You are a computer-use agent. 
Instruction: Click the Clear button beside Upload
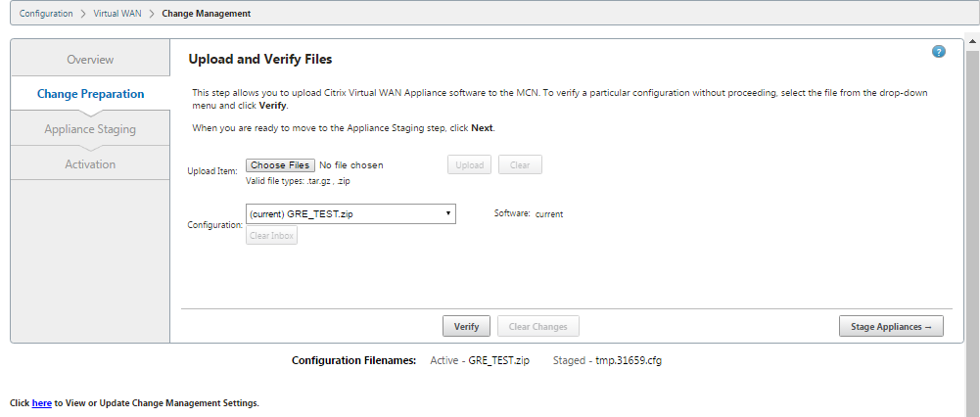(x=520, y=165)
